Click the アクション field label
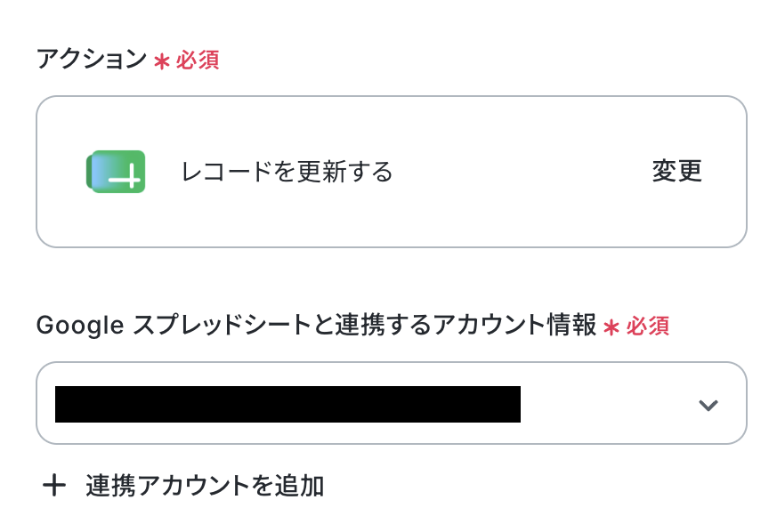Image resolution: width=769 pixels, height=532 pixels. click(x=91, y=60)
